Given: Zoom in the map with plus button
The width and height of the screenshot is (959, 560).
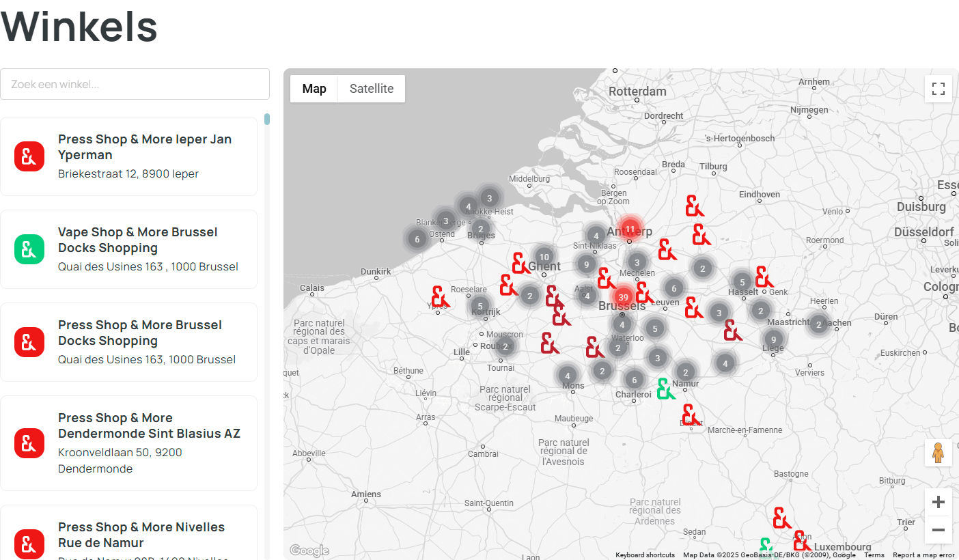Looking at the screenshot, I should point(939,503).
